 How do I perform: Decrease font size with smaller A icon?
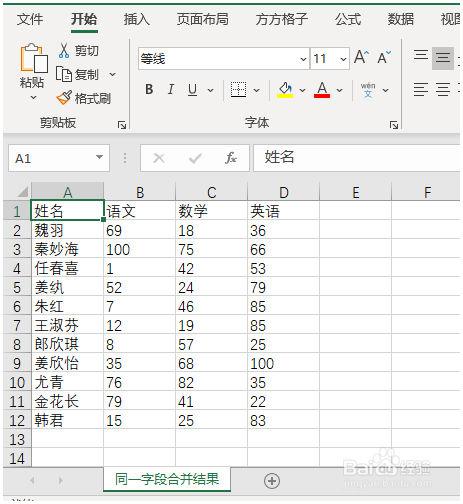384,58
